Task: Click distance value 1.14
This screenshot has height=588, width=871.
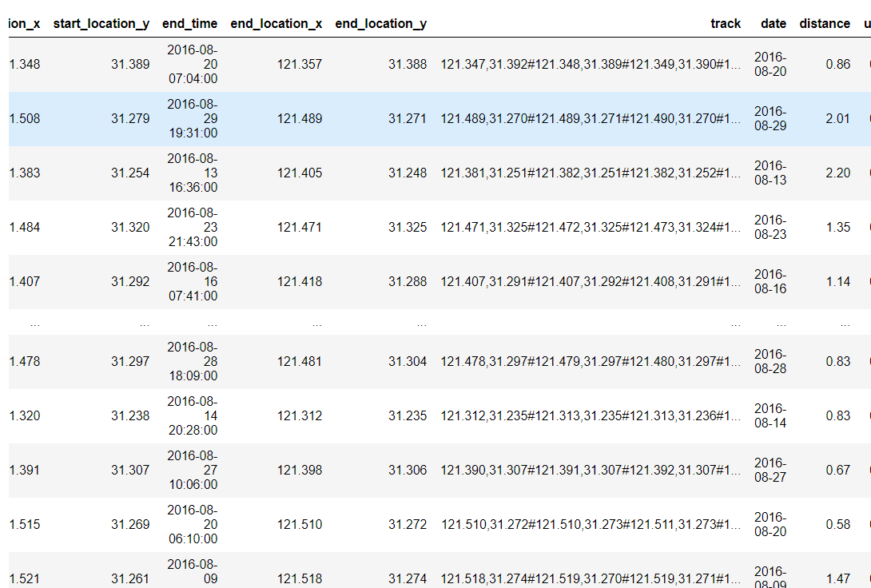Action: 837,282
